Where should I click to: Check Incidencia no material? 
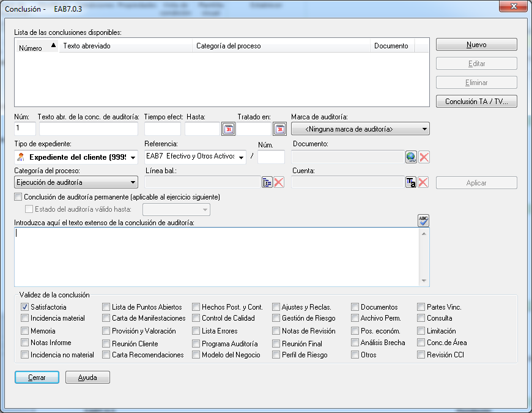(x=24, y=355)
